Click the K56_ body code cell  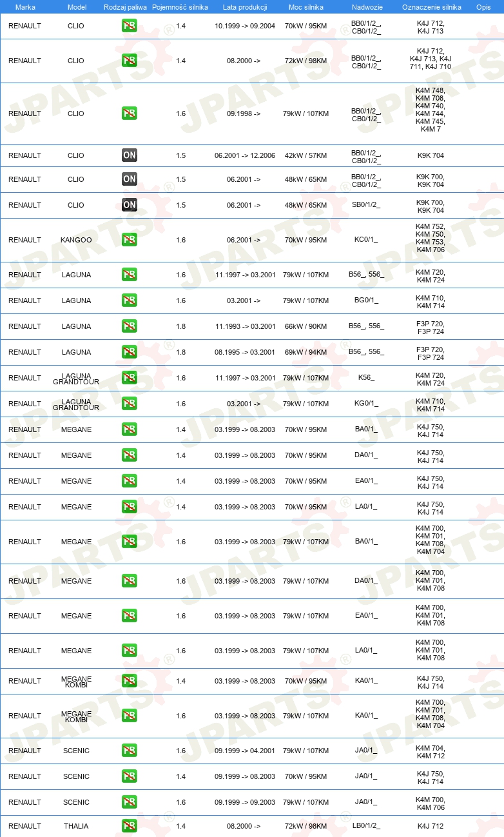(366, 378)
